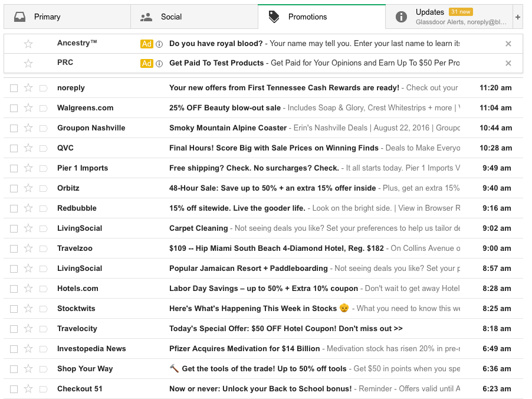Open the QVC 'Final Hours!' email
This screenshot has height=399, width=532.
tap(263, 148)
